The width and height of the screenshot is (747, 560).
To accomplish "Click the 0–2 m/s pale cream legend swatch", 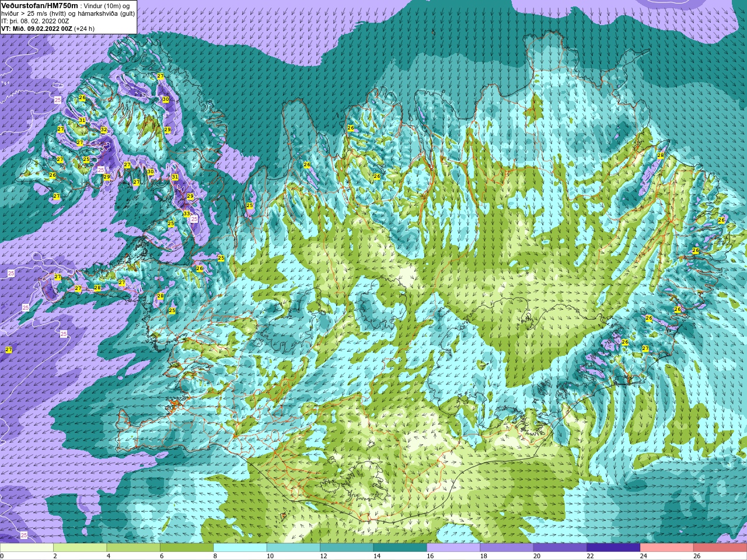I will (x=27, y=548).
